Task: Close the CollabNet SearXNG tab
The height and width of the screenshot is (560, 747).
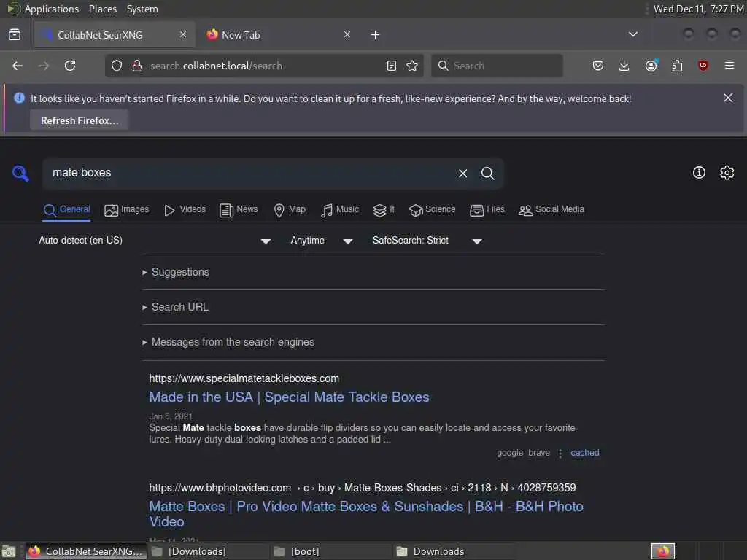Action: pos(183,34)
